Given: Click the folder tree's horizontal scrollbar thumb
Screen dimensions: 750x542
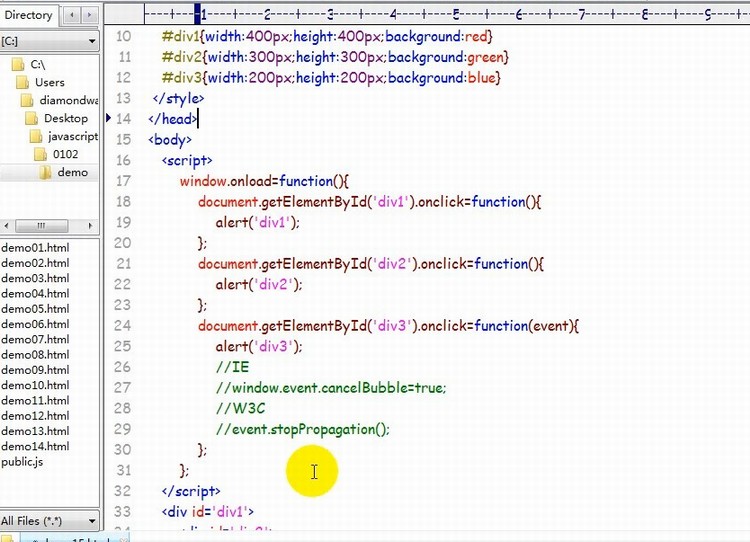Looking at the screenshot, I should pos(42,226).
